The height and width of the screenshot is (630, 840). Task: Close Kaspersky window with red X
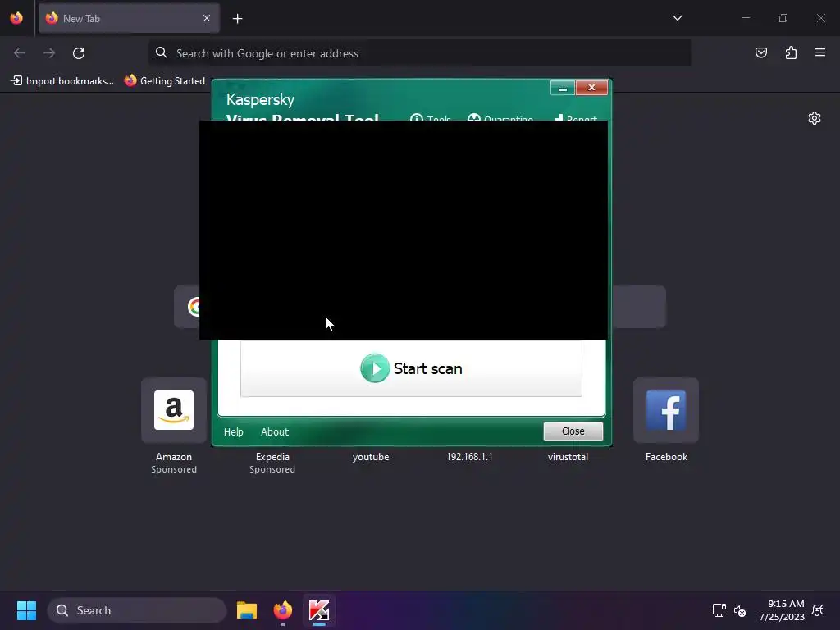pyautogui.click(x=591, y=88)
